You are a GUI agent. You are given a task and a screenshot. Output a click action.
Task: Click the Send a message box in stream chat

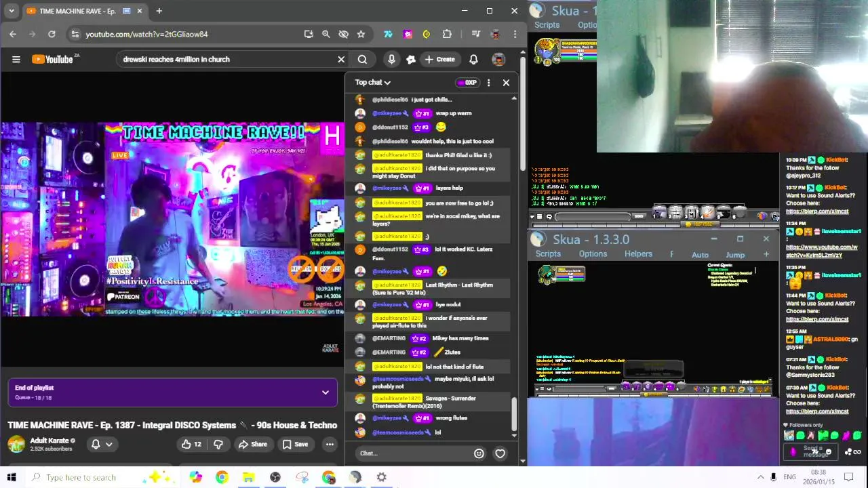point(812,451)
